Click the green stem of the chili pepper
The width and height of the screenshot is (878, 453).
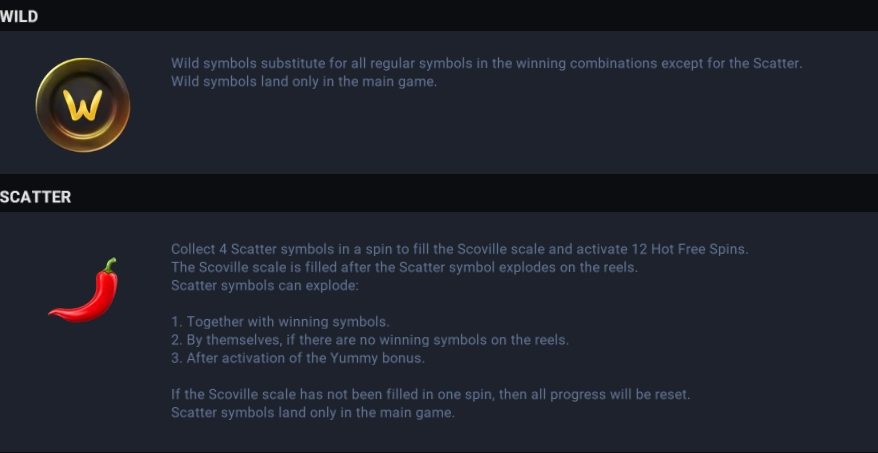pos(110,264)
